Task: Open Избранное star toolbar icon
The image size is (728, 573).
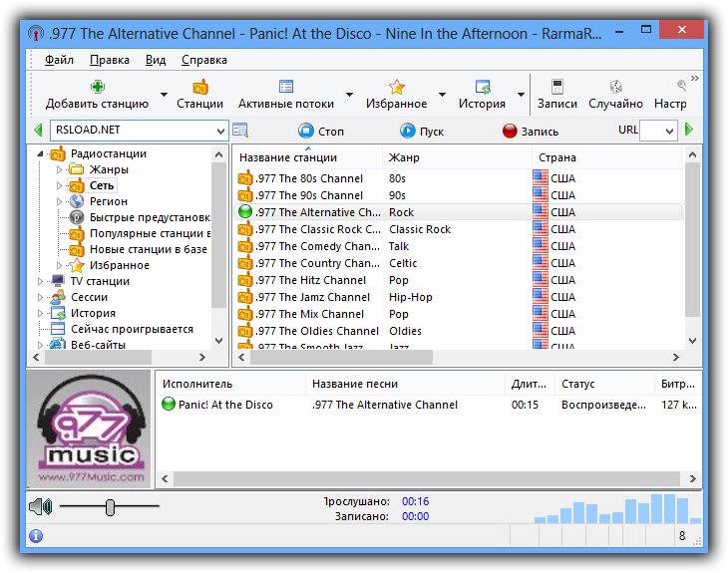Action: coord(397,87)
